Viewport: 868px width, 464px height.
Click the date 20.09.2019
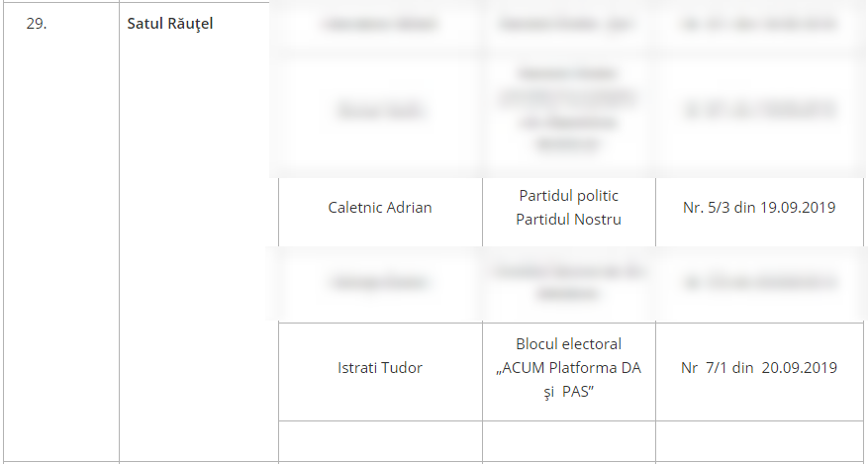point(800,368)
